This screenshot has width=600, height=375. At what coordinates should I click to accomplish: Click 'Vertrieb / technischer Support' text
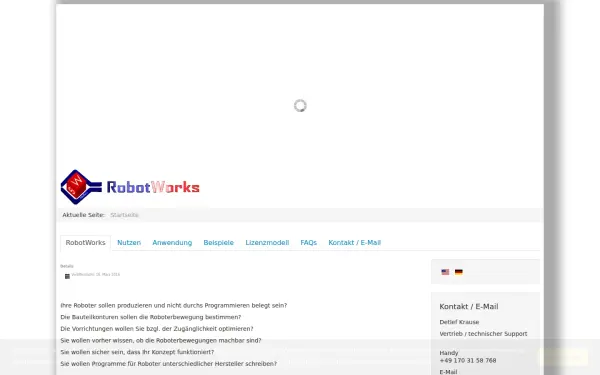coord(483,334)
